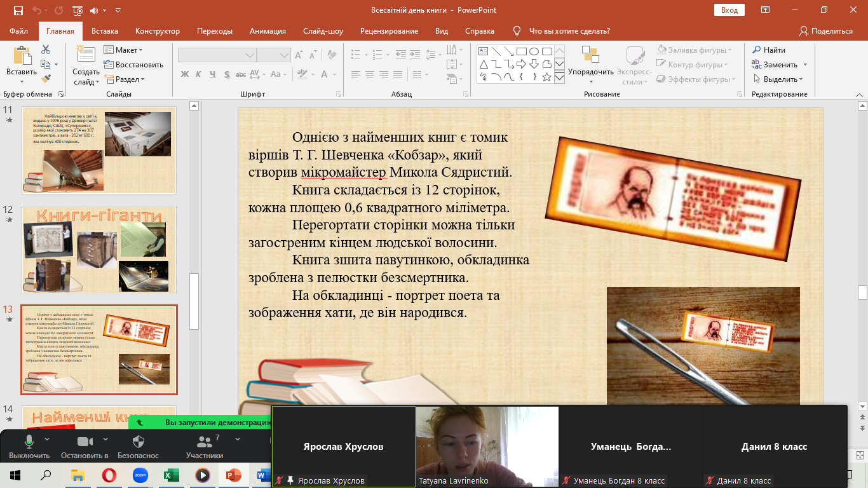Click the Упорядочить arrange button
Screen dimensions: 868x488
[x=591, y=65]
